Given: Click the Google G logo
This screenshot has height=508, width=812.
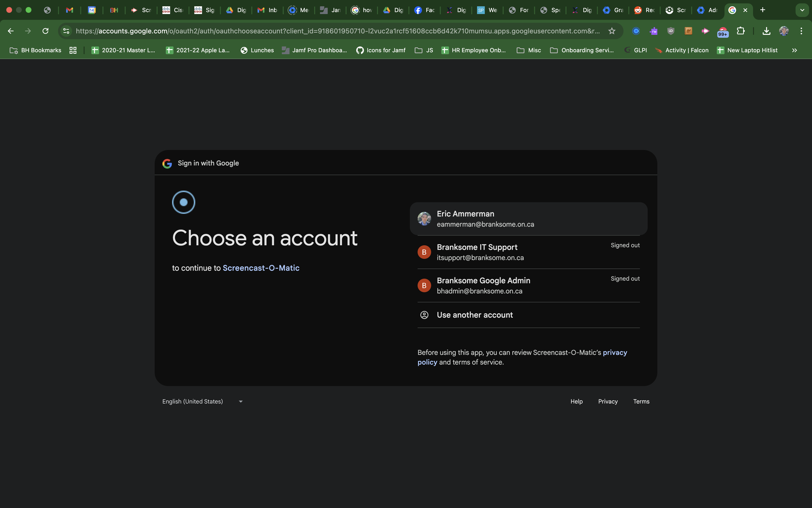Looking at the screenshot, I should (x=167, y=163).
